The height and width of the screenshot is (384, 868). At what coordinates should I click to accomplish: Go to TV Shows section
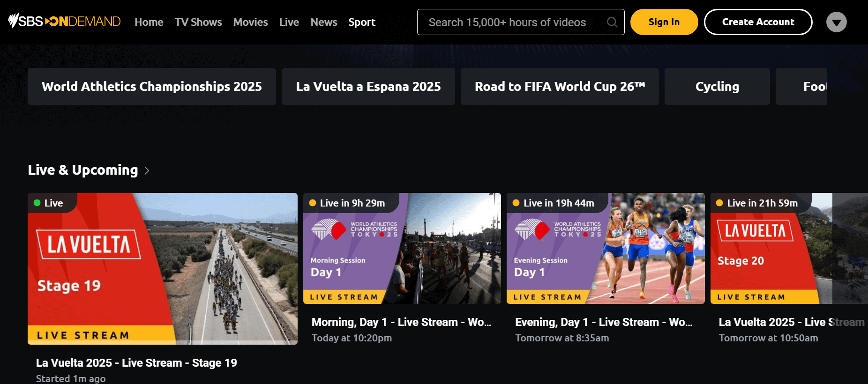pos(198,22)
